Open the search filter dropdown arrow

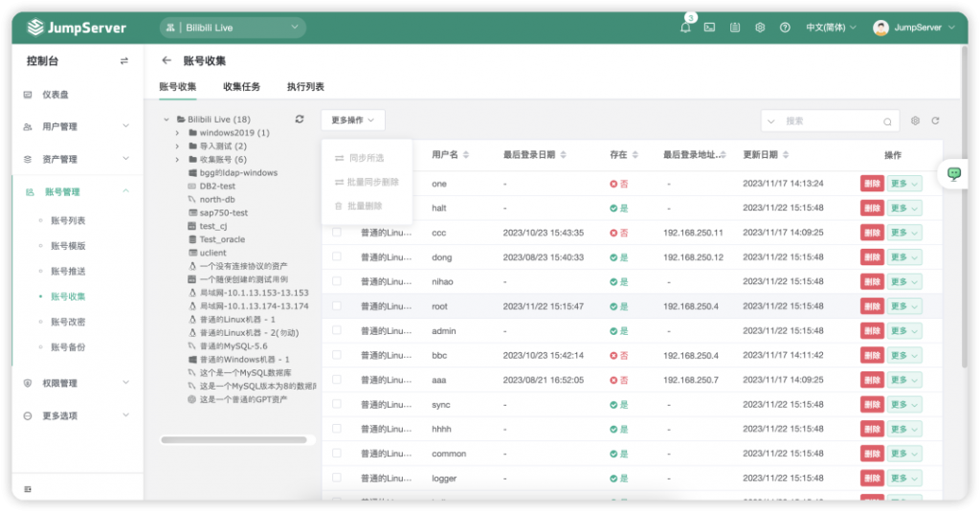[771, 122]
